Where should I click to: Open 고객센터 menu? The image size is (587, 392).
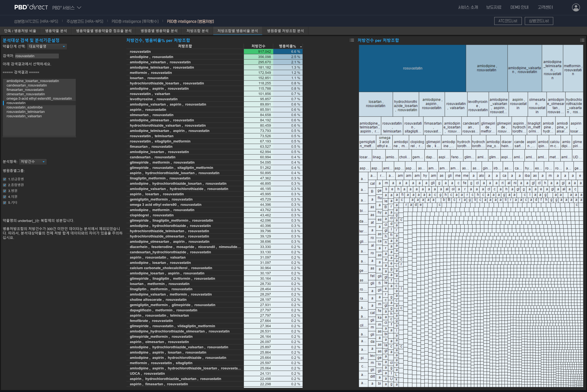[545, 7]
